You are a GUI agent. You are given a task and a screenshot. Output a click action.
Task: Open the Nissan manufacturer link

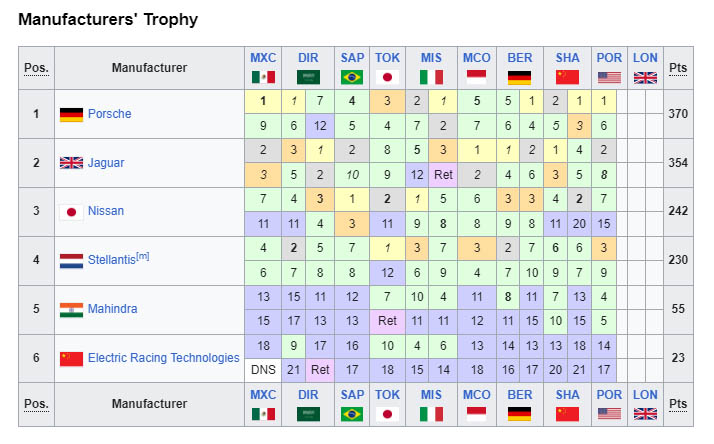click(106, 211)
